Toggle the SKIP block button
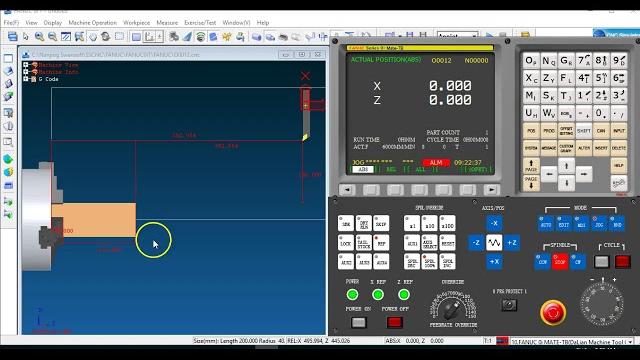This screenshot has width=640, height=360. pyautogui.click(x=381, y=224)
